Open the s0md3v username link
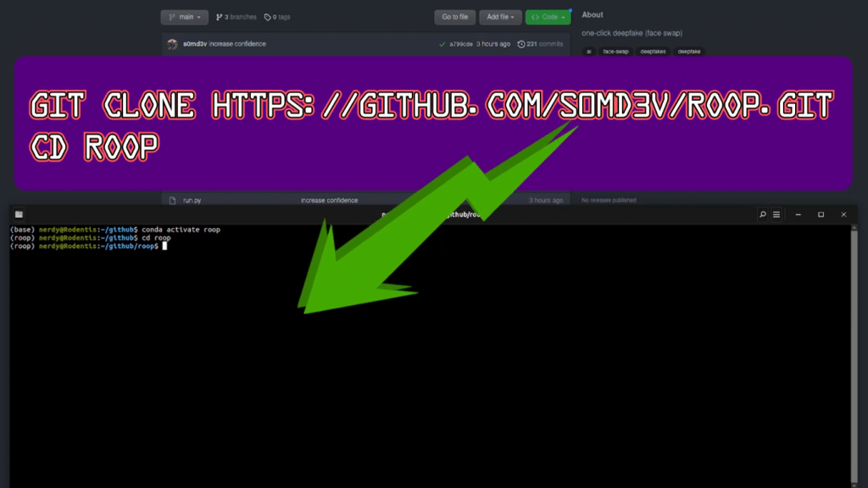Viewport: 868px width, 488px height. point(195,44)
